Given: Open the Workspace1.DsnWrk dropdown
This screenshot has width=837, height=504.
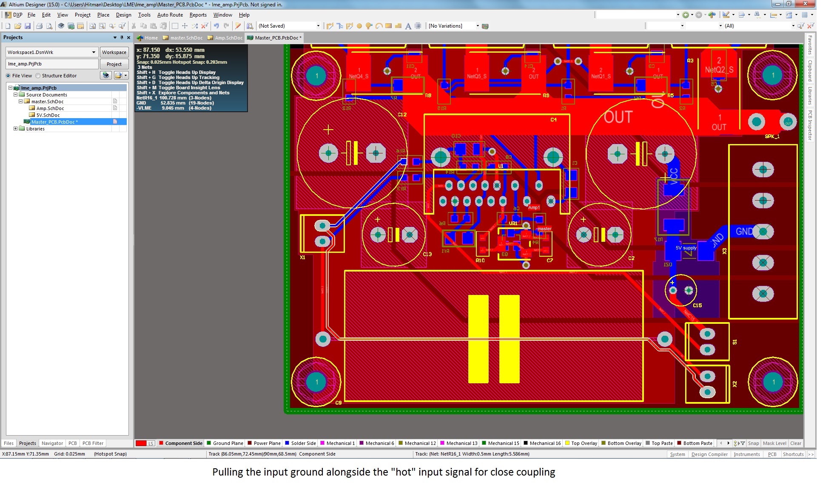Looking at the screenshot, I should pos(94,52).
